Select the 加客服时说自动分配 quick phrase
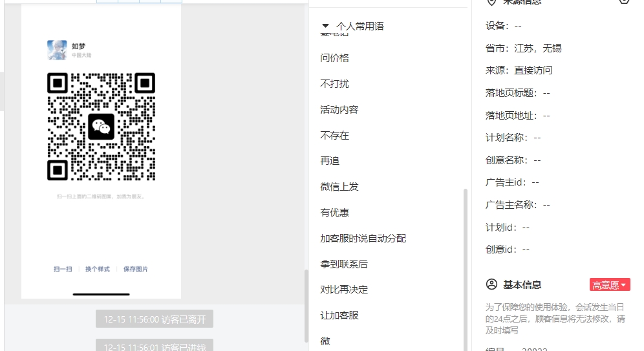644x351 pixels. coord(363,239)
